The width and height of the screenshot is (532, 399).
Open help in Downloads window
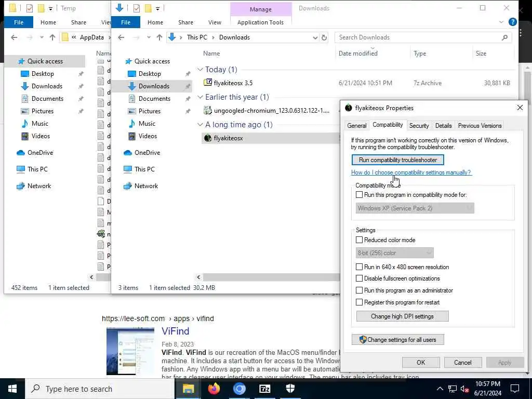[513, 22]
